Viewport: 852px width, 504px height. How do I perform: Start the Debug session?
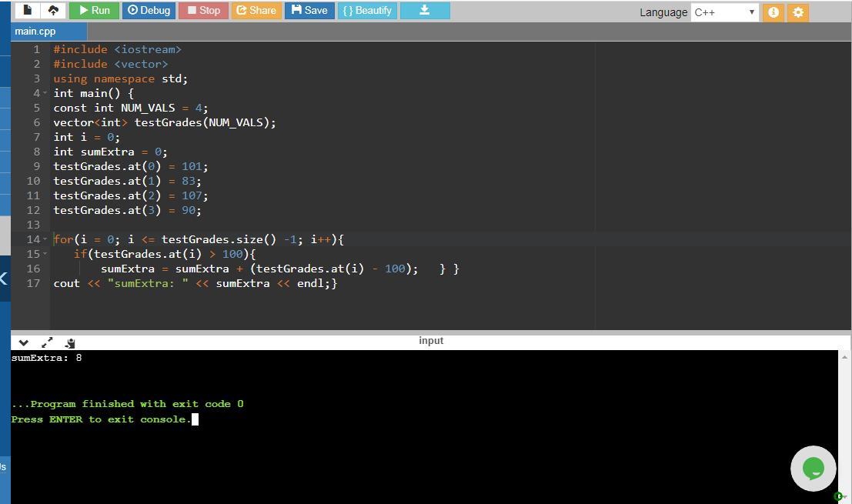(x=149, y=10)
